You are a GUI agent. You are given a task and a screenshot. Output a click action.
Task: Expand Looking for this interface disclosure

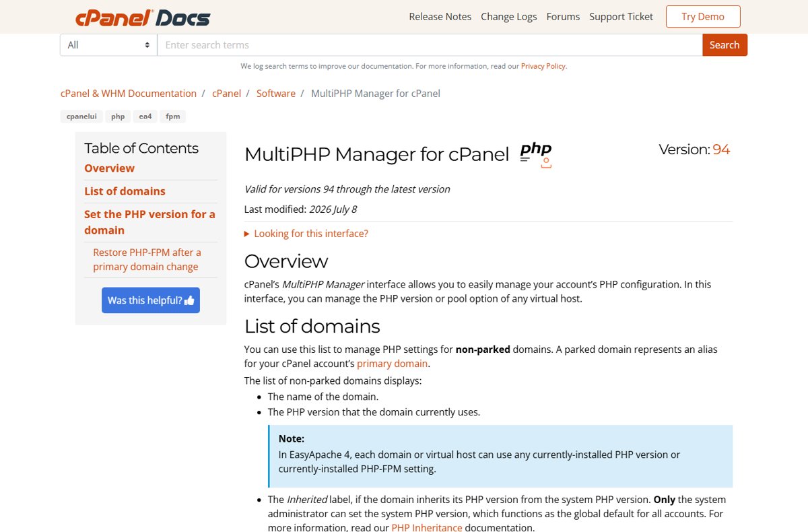point(306,234)
